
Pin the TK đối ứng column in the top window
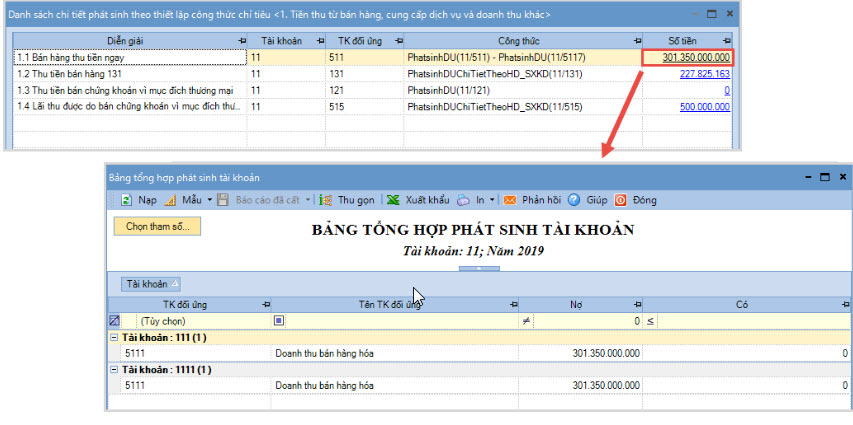pos(398,41)
